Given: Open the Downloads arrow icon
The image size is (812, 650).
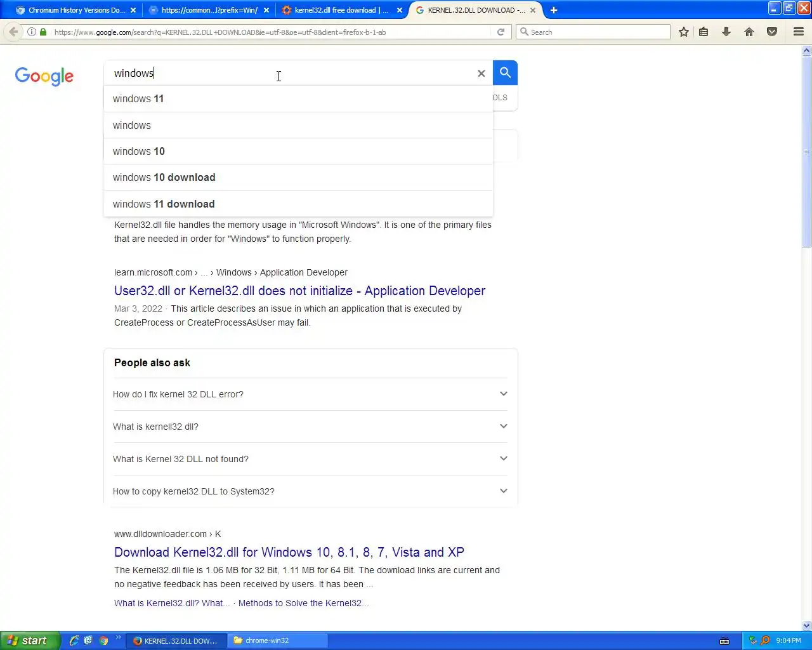Looking at the screenshot, I should click(x=726, y=32).
